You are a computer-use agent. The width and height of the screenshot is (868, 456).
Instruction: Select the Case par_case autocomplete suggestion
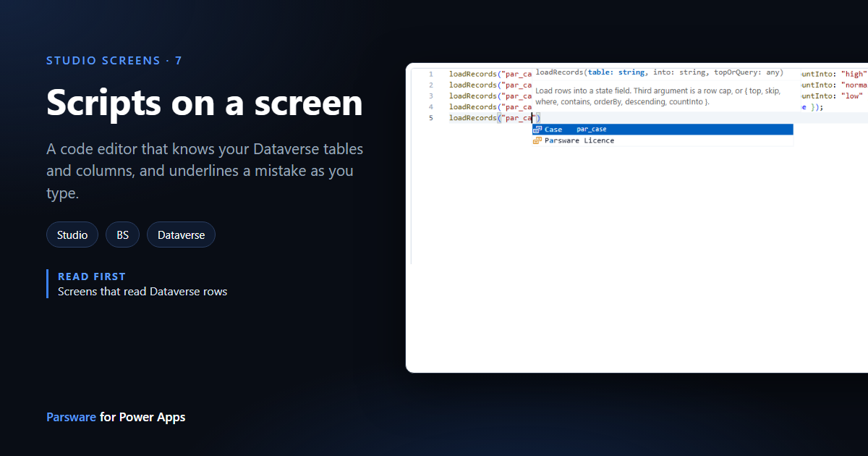tap(663, 130)
